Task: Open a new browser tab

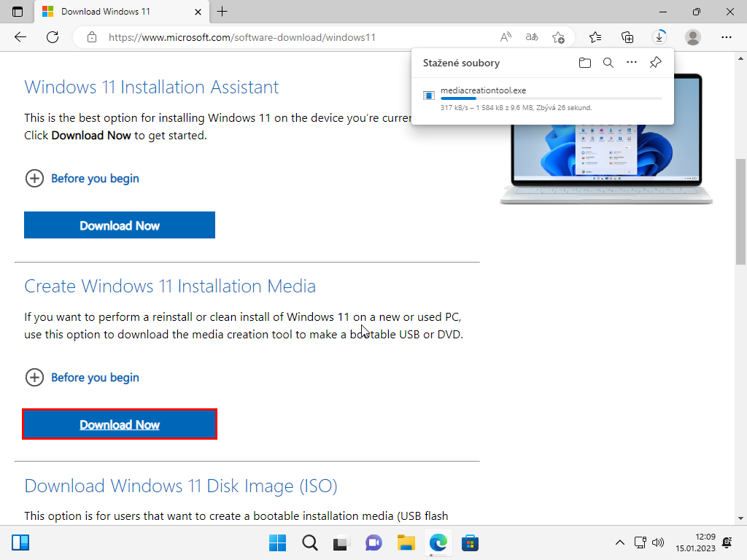Action: 222,12
